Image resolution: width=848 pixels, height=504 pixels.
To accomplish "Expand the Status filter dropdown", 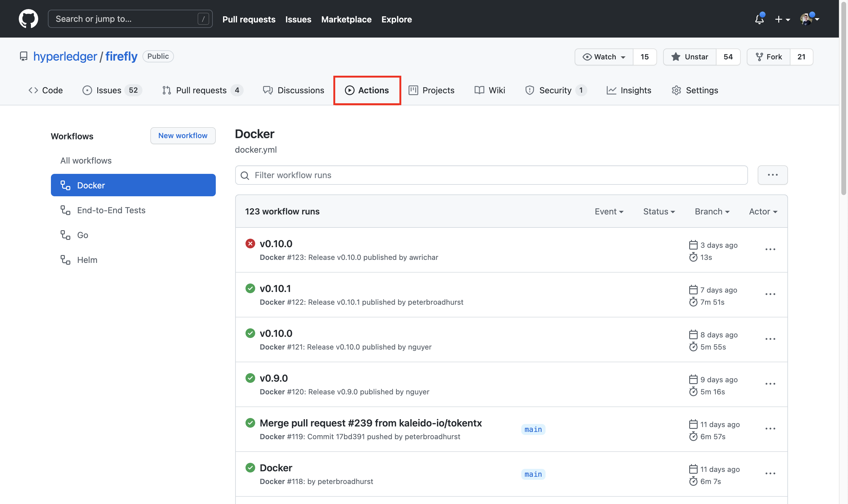I will [659, 211].
